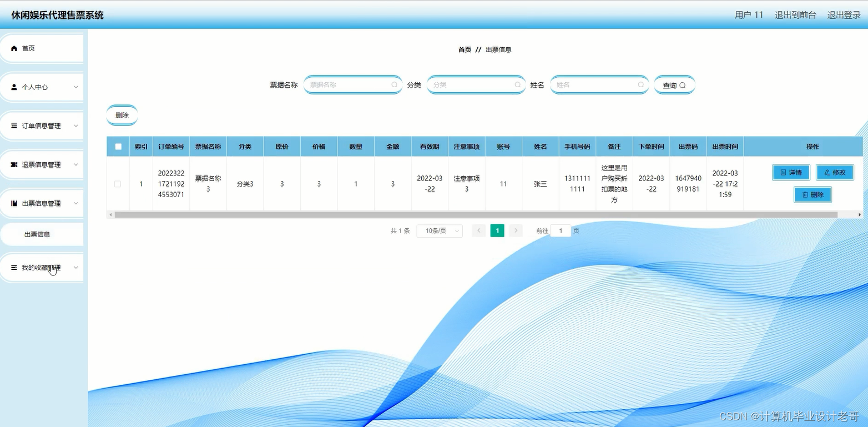Click the search icon in 分类 field
The width and height of the screenshot is (868, 427).
517,85
